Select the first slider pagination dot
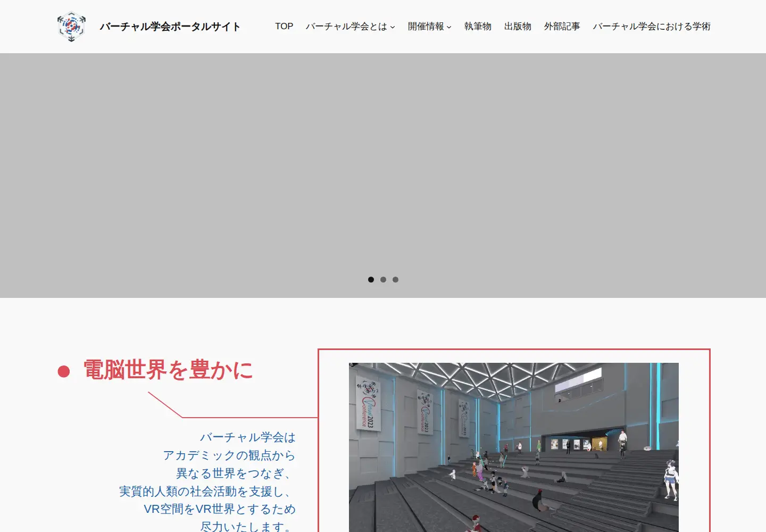 click(x=371, y=279)
